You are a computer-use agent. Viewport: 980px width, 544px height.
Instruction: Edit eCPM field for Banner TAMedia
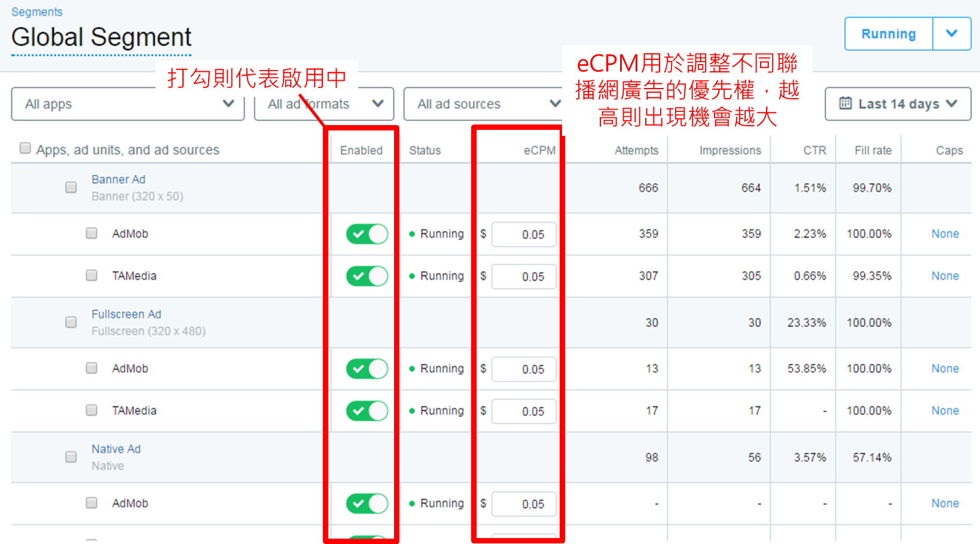click(x=524, y=276)
